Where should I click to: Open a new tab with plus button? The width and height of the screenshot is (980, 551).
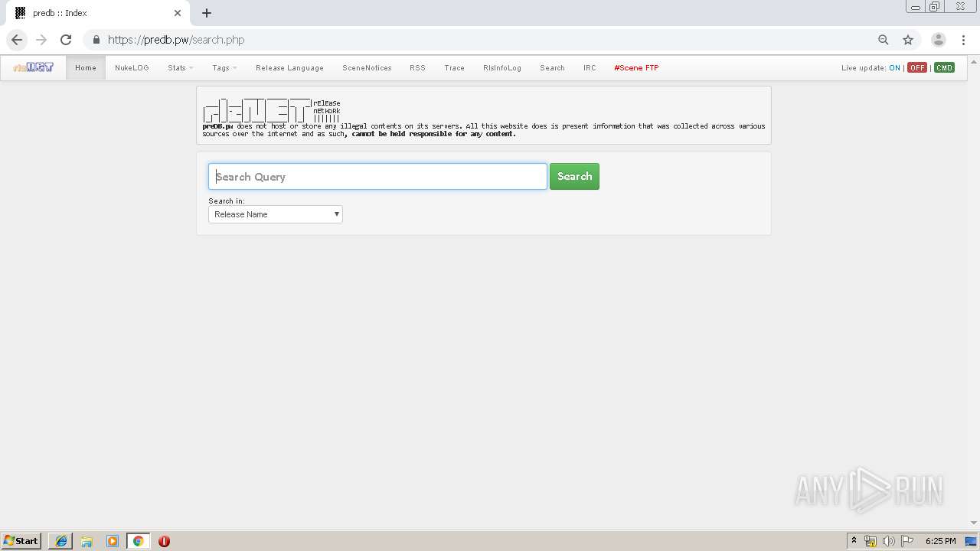(x=207, y=13)
